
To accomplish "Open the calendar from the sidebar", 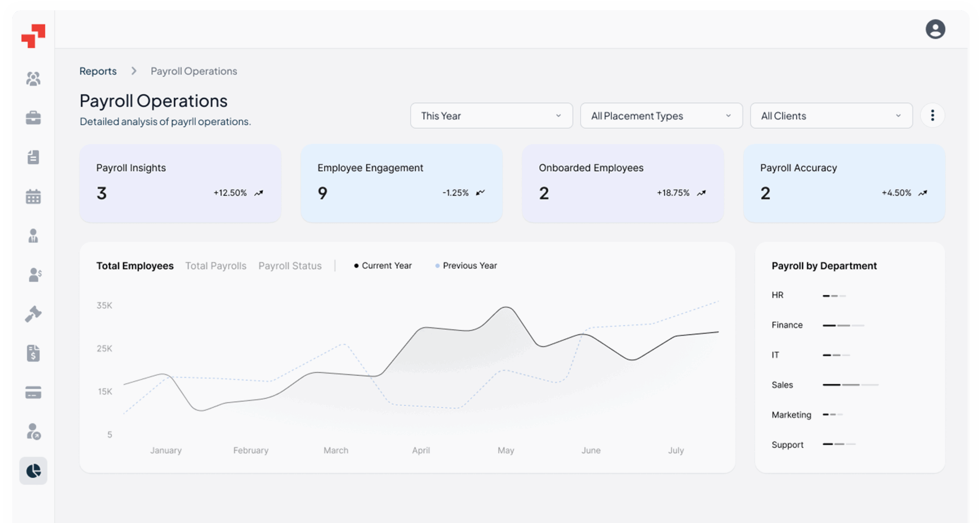I will pos(33,197).
